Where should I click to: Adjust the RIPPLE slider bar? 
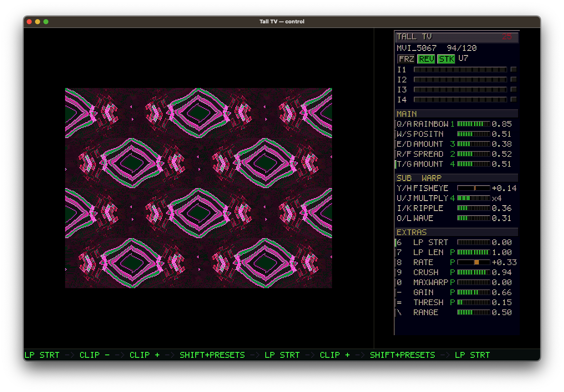pos(473,208)
